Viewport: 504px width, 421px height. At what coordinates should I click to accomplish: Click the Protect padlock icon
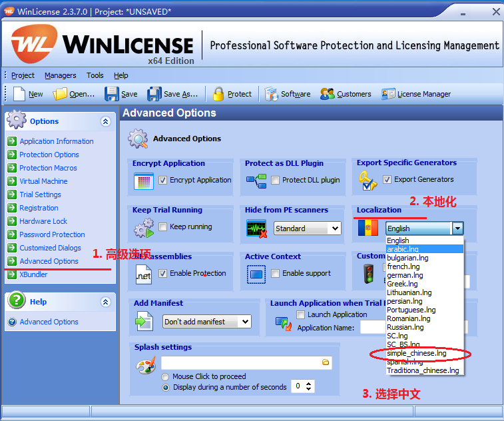(x=218, y=94)
